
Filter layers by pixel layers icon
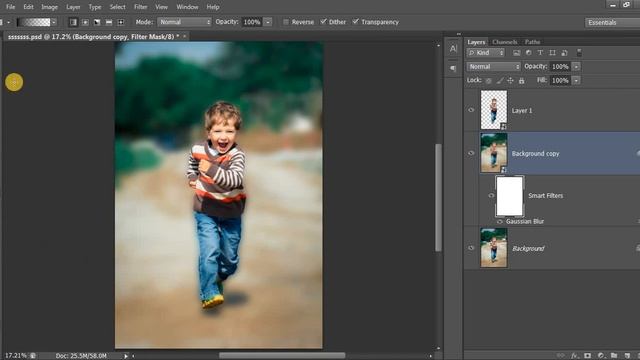click(x=517, y=53)
